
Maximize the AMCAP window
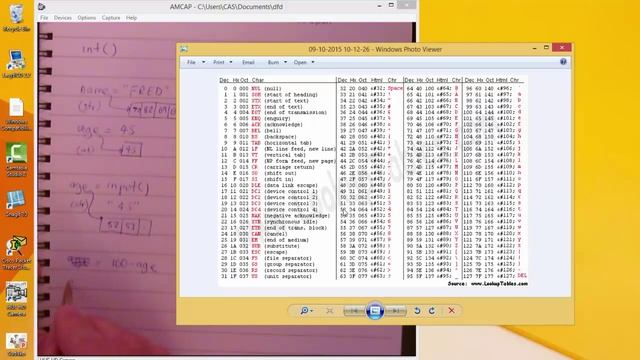pos(391,5)
